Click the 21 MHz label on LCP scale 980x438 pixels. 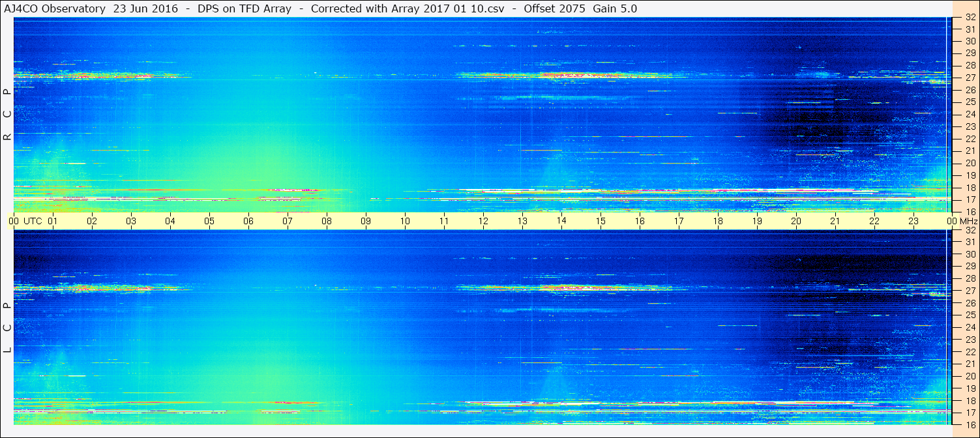970,364
